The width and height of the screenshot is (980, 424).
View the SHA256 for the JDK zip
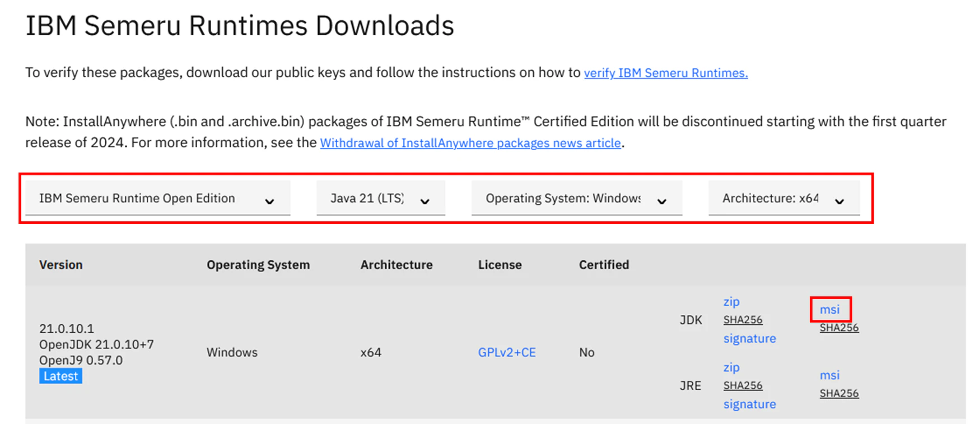click(x=743, y=320)
